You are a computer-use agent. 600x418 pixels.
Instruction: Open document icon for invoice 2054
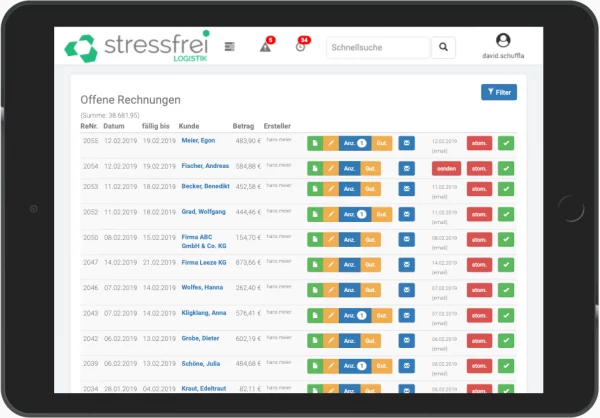click(x=315, y=168)
